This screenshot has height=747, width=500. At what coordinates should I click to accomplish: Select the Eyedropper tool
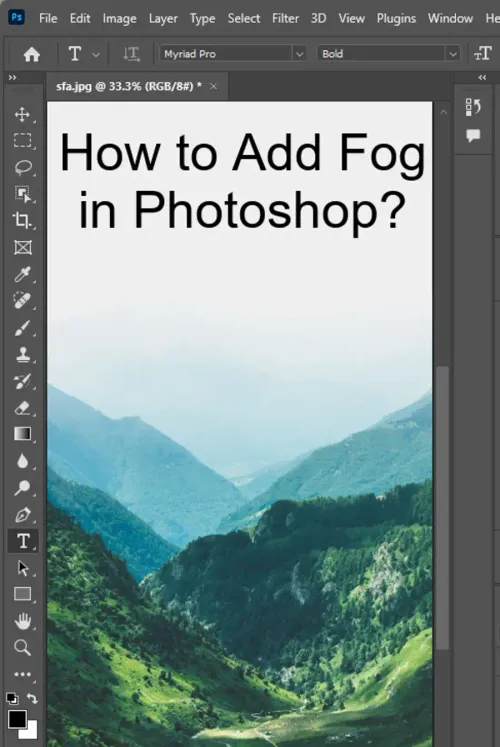pos(22,274)
